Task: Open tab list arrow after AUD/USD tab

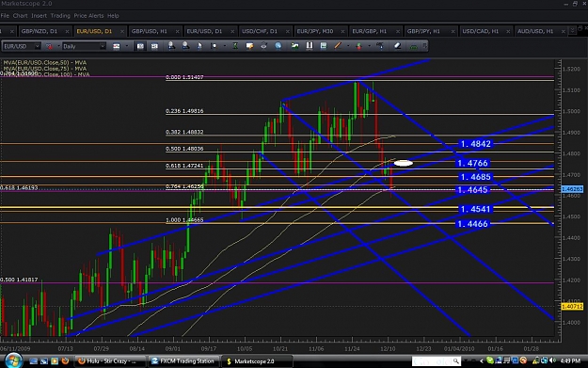Action: (x=572, y=30)
